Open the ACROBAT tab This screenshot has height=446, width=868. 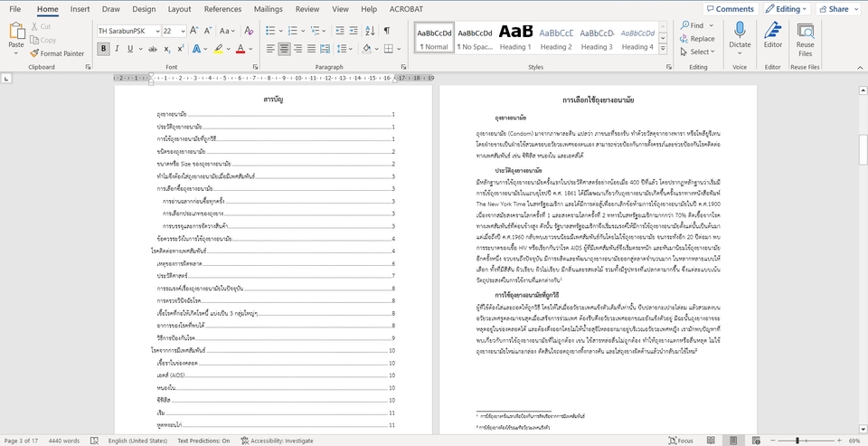click(406, 9)
